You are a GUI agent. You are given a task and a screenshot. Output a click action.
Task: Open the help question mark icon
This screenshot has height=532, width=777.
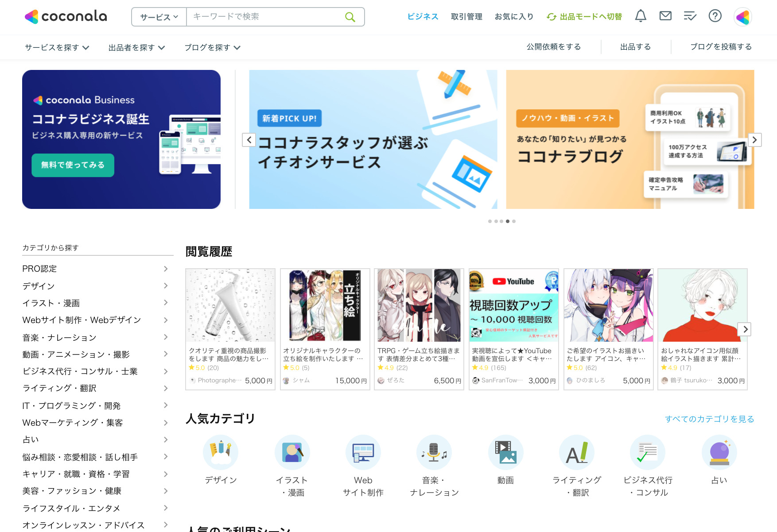click(x=715, y=16)
